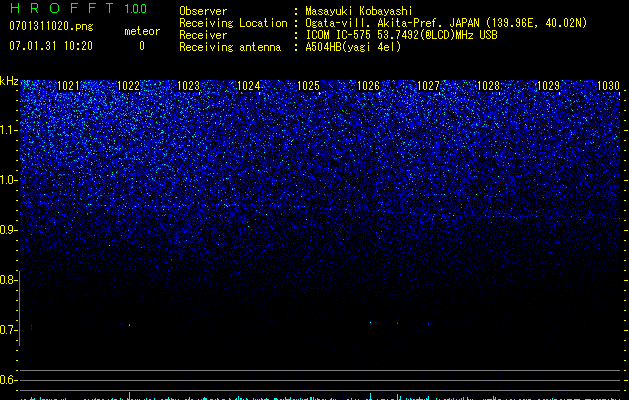Select the filename 0701311020.png
Viewport: 629px width, 400px height.
pyautogui.click(x=51, y=26)
